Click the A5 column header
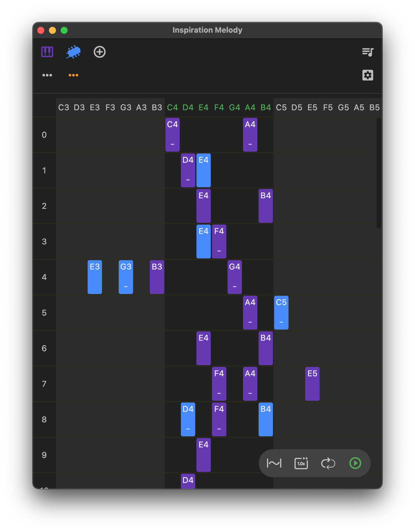The width and height of the screenshot is (415, 532). click(359, 108)
